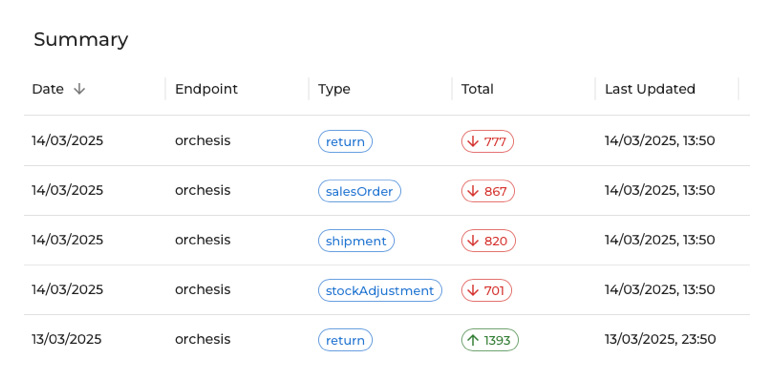Click the 867 total badge

pos(488,191)
